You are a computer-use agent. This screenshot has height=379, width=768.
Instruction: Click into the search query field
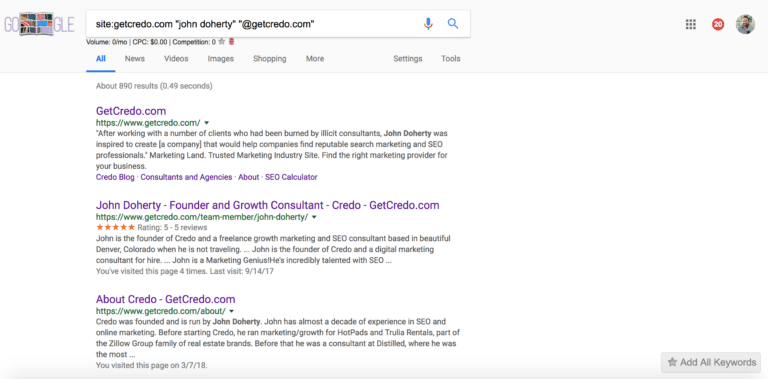[252, 24]
